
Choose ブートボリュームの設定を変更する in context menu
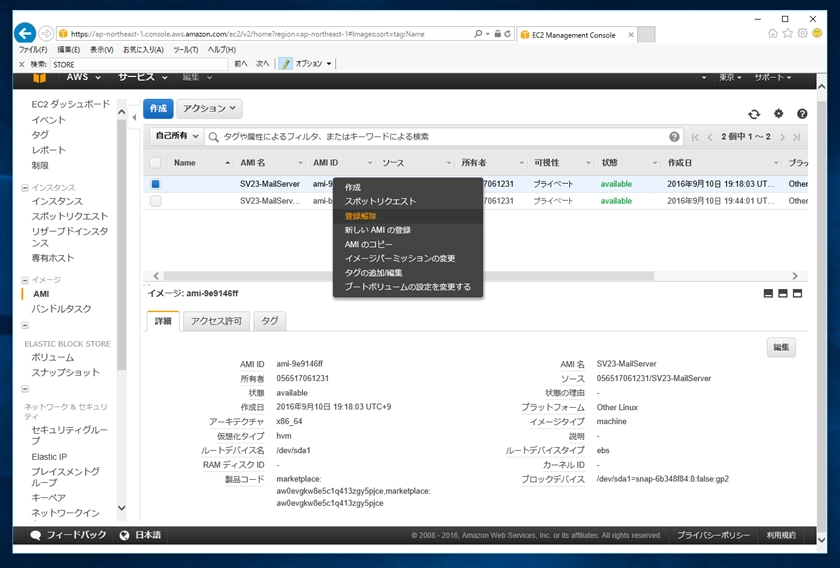(408, 287)
